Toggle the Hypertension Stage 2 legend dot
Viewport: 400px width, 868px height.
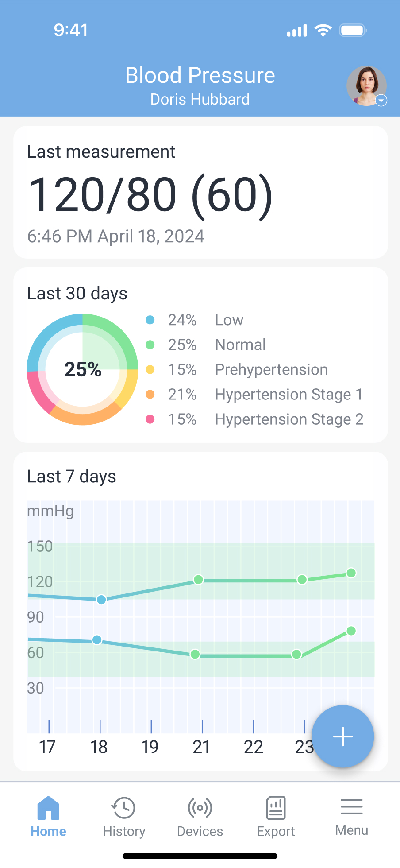(150, 419)
